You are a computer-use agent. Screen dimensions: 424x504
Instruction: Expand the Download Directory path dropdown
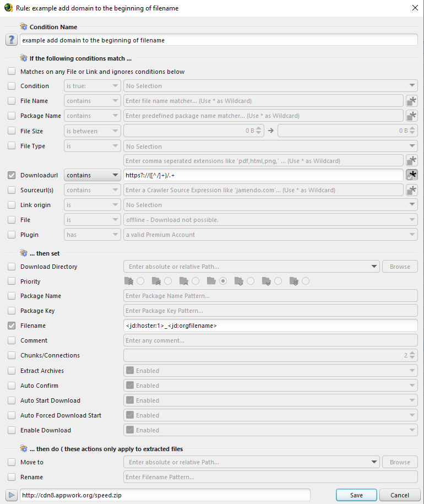(374, 267)
